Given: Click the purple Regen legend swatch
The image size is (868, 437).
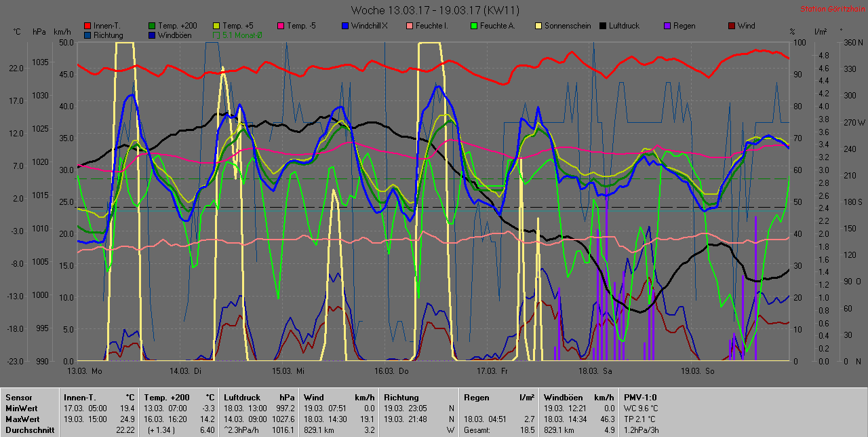Looking at the screenshot, I should tap(667, 26).
